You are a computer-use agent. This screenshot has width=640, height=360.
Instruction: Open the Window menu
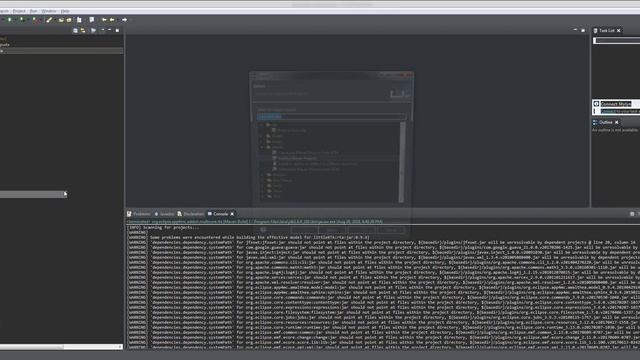tap(49, 11)
